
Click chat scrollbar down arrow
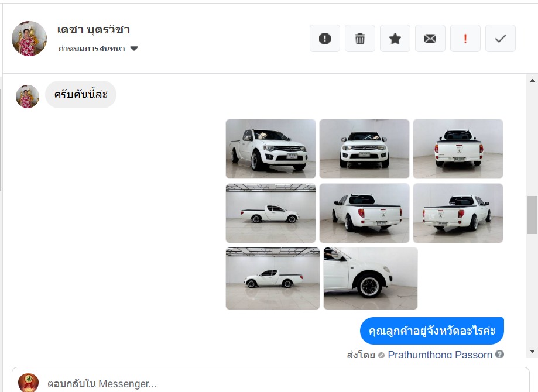tap(532, 351)
